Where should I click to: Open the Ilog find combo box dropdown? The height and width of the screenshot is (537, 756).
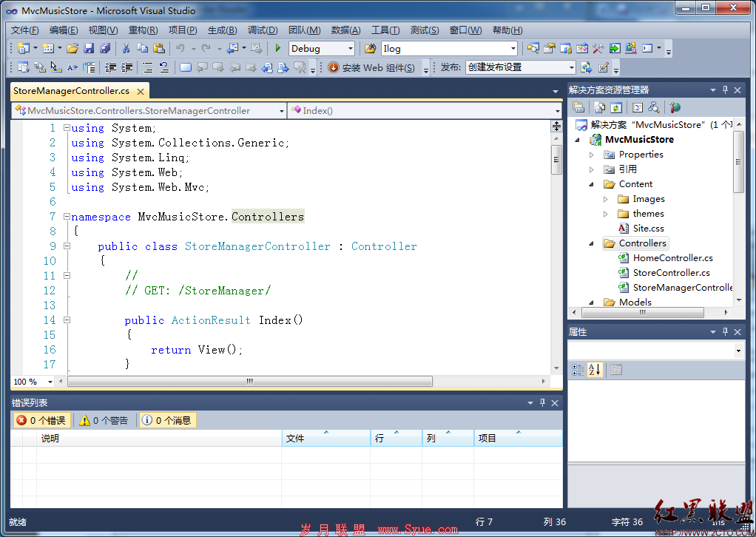tap(513, 48)
